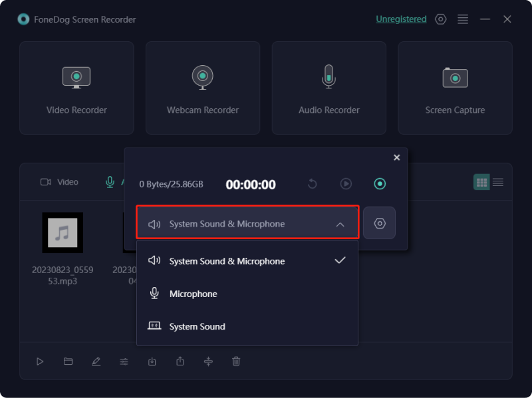Open the Screen Capture tool
Screen dimensions: 532x398
[x=455, y=87]
